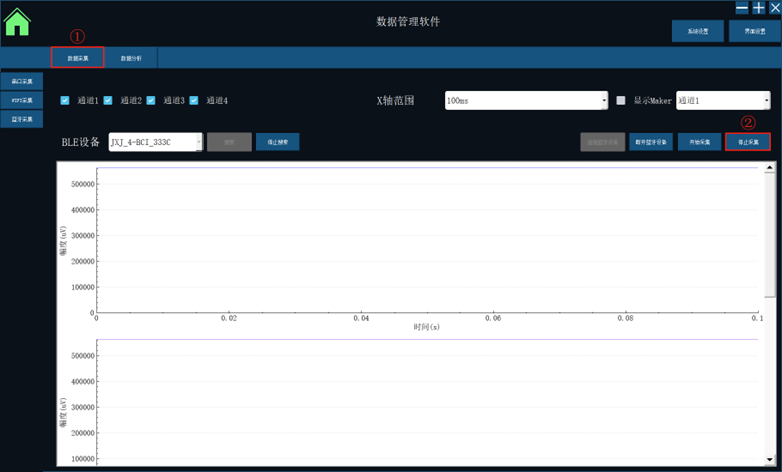
Task: Click the green home icon
Action: pos(17,22)
